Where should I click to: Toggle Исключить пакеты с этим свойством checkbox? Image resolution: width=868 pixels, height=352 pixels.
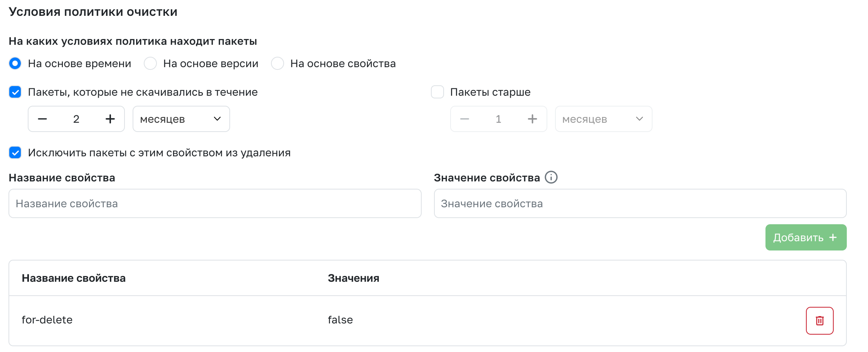pyautogui.click(x=15, y=153)
